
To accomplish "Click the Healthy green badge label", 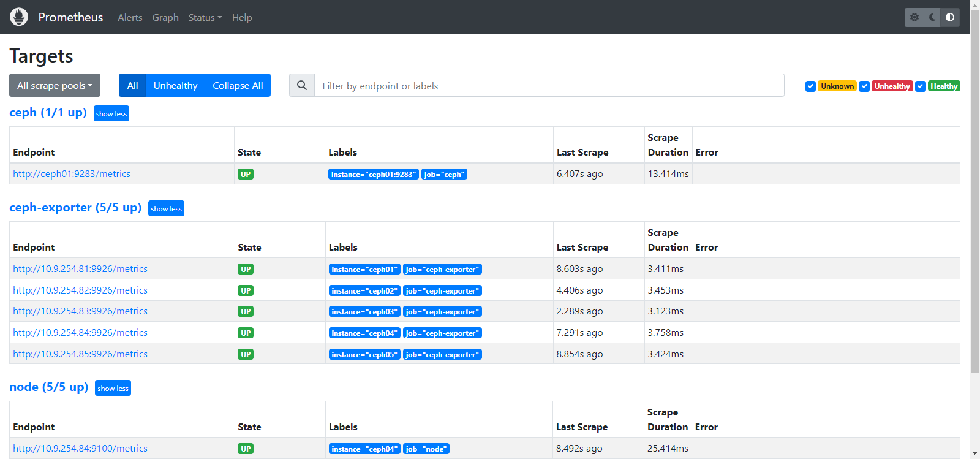I will 944,86.
